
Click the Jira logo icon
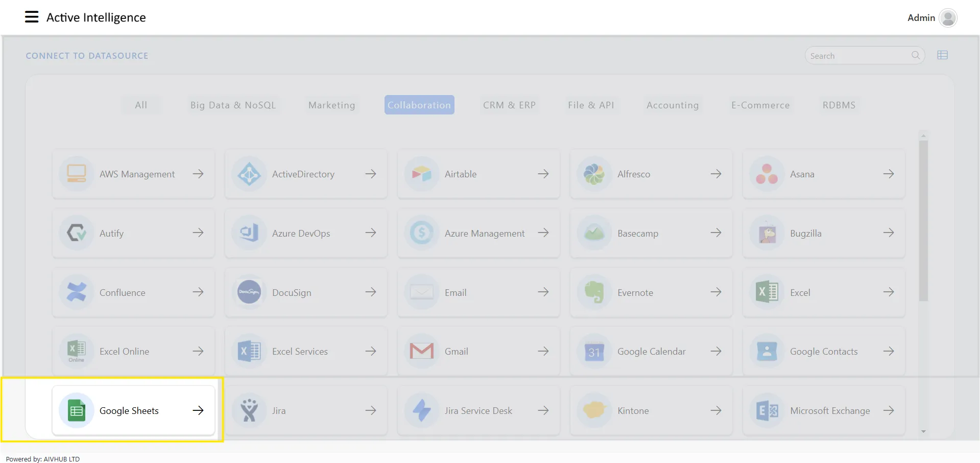tap(249, 410)
